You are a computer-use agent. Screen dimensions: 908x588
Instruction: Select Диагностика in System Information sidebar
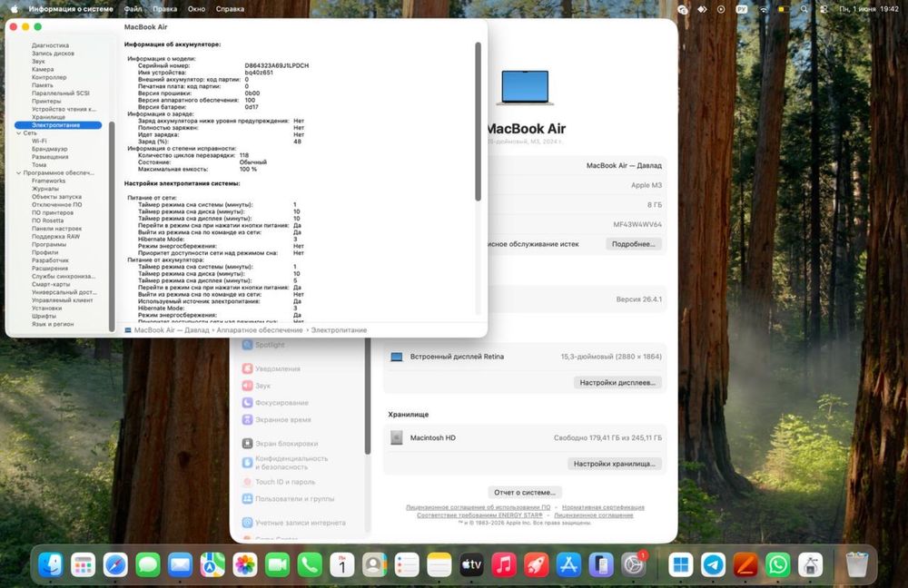[x=50, y=45]
